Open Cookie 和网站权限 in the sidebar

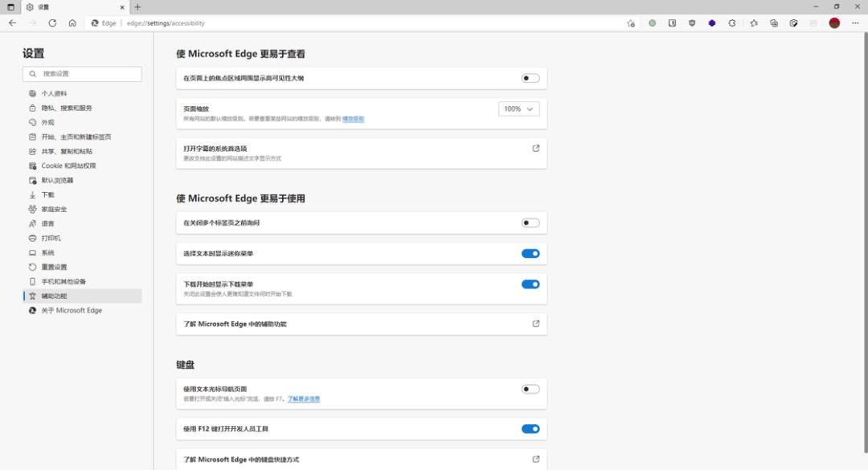point(82,166)
